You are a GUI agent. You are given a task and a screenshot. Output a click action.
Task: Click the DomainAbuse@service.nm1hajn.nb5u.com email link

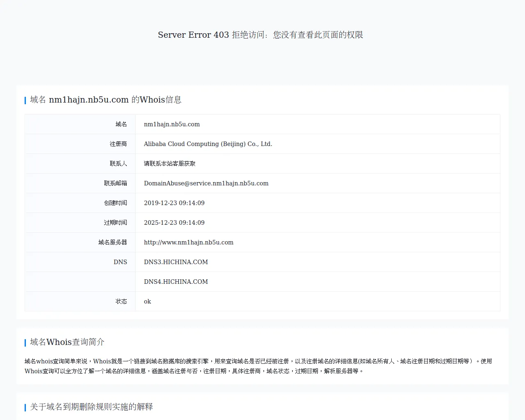click(x=206, y=183)
